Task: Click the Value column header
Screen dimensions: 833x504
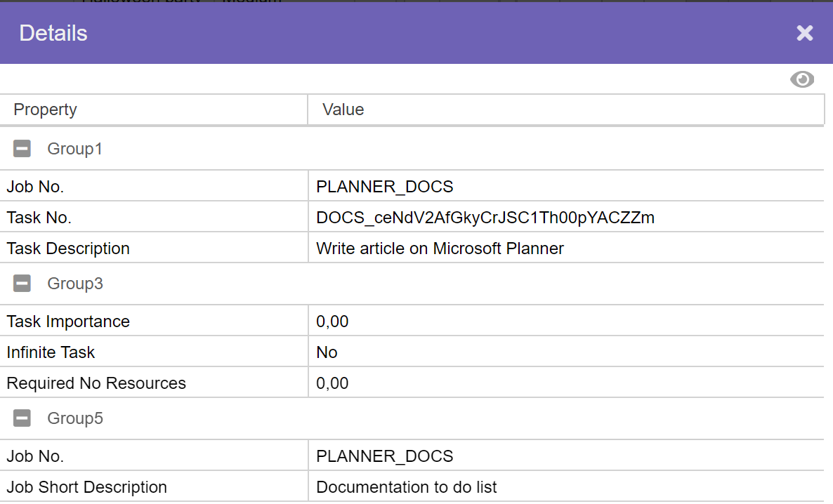Action: 343,110
